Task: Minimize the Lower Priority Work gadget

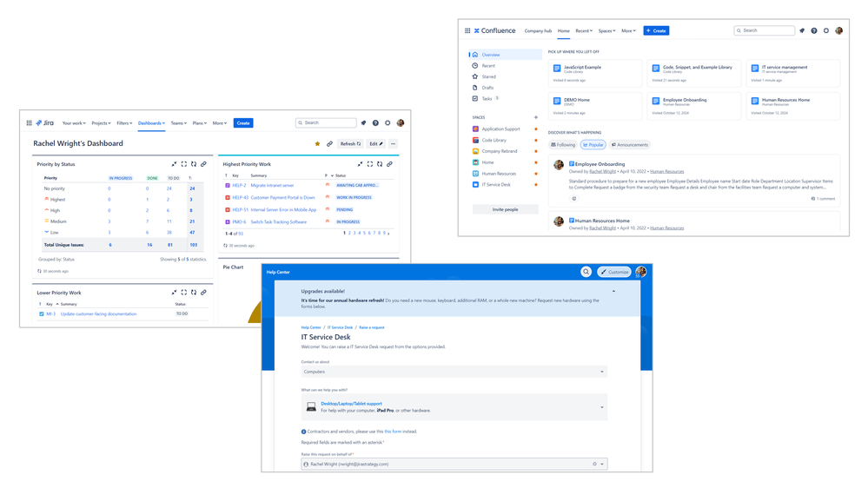Action: pos(174,293)
